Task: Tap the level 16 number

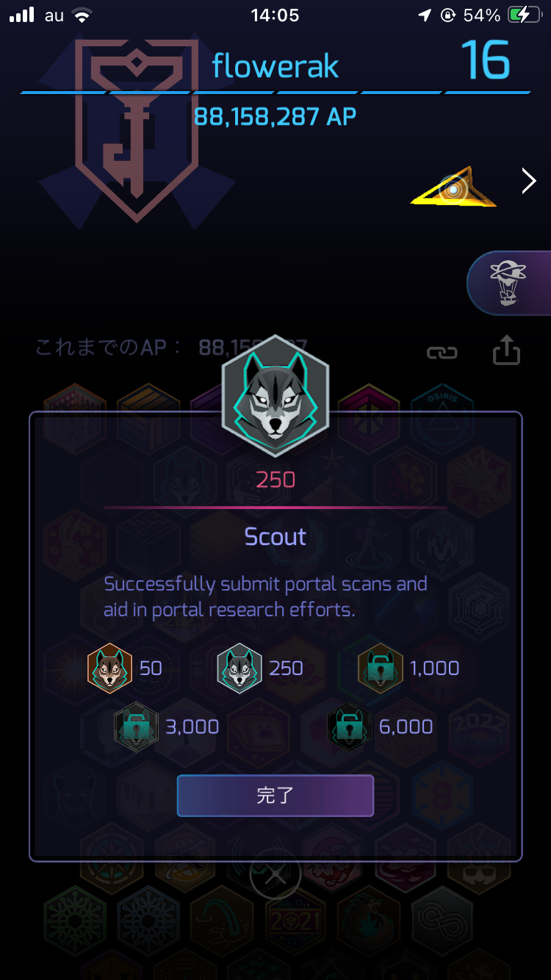Action: pos(486,60)
